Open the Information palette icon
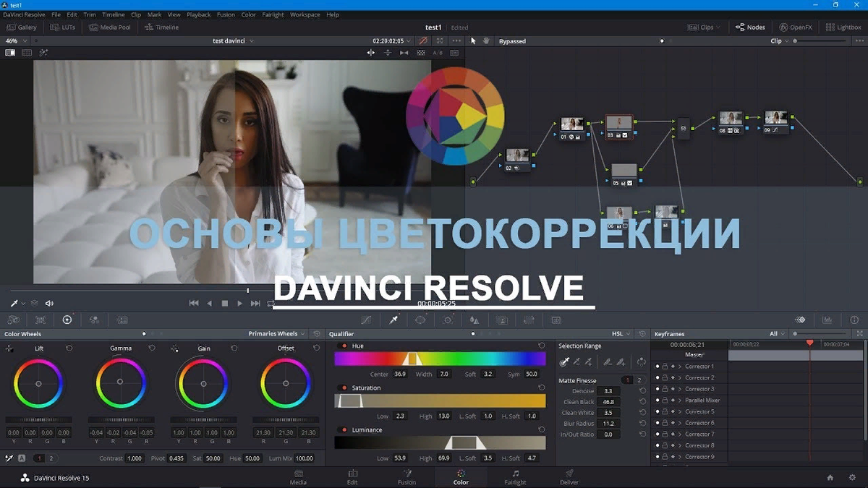868x488 pixels. (854, 320)
